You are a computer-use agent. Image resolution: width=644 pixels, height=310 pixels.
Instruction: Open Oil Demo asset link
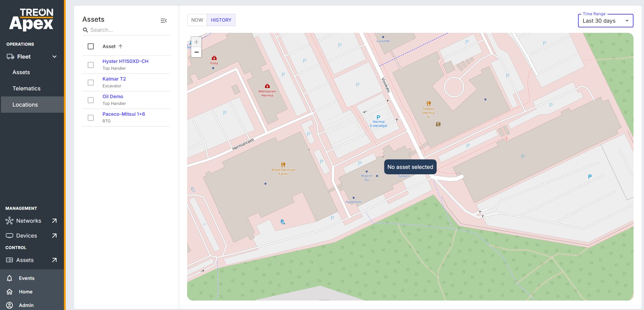coord(113,96)
